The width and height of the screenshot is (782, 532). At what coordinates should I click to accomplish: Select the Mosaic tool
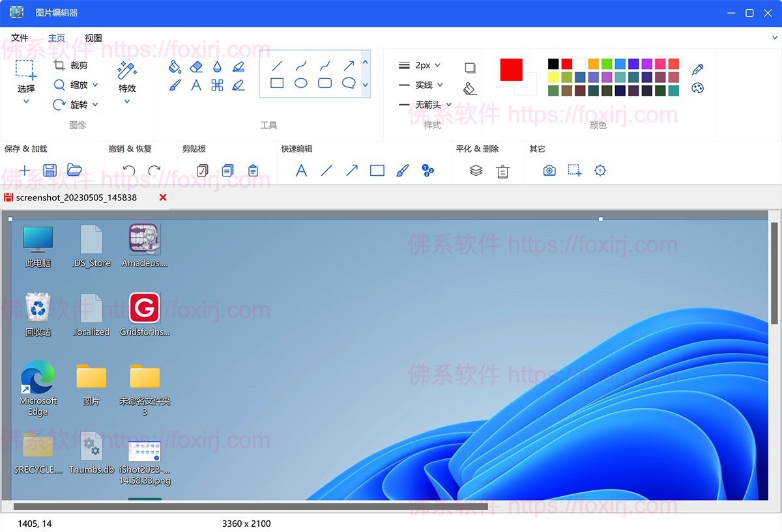218,84
